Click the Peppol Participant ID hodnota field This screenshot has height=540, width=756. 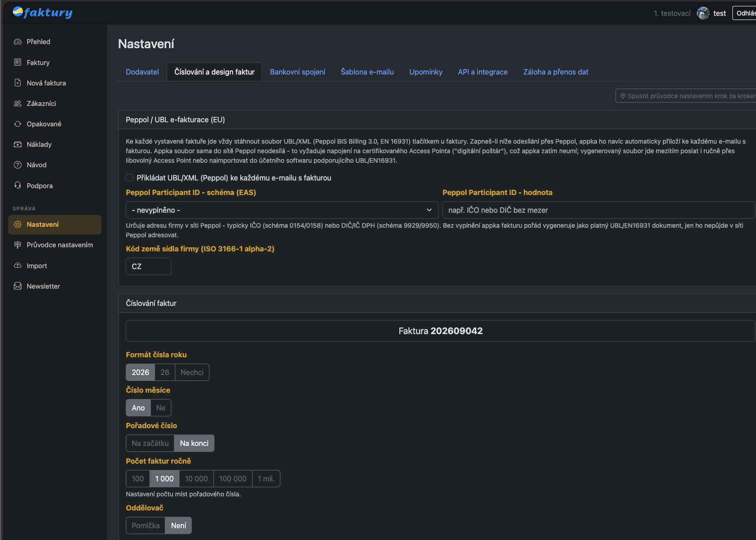(599, 210)
